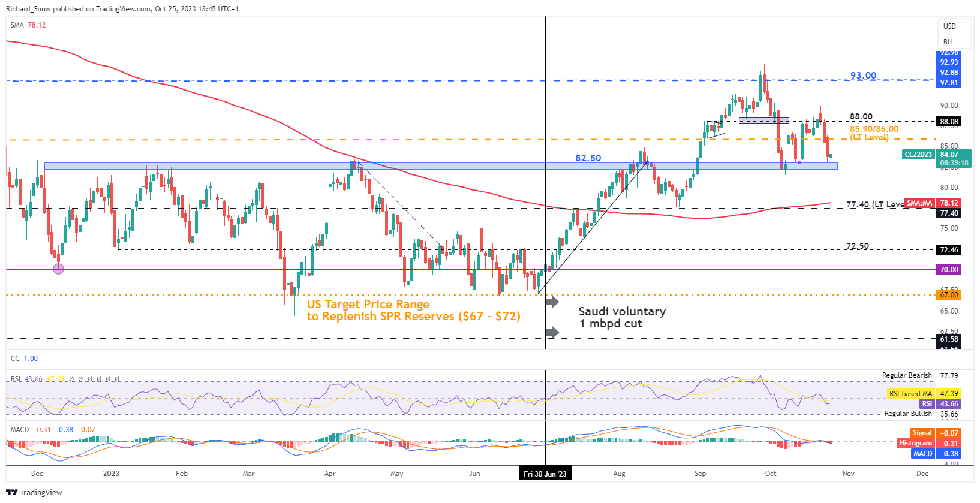
Task: Click the 88.08 price axis label
Action: pos(949,122)
